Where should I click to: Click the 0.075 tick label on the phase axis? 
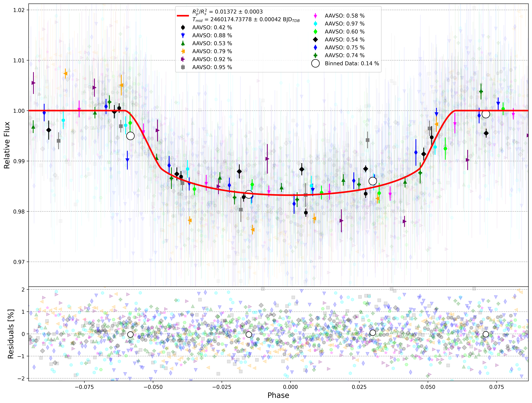[x=497, y=387]
